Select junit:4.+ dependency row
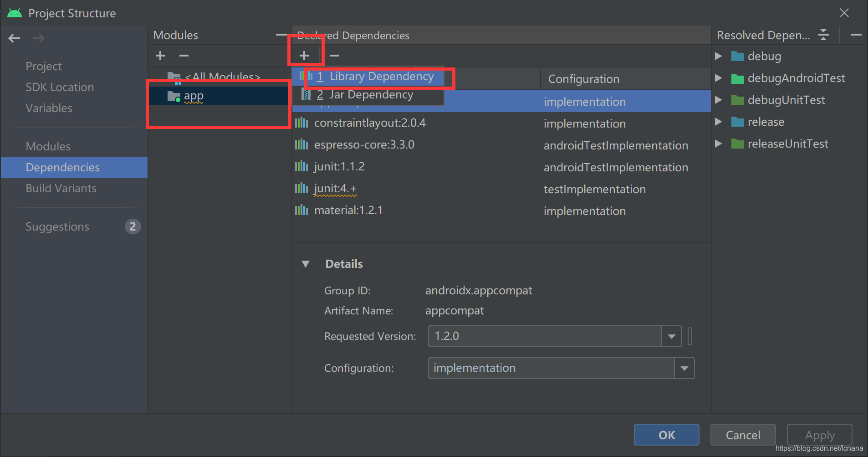The height and width of the screenshot is (457, 868). (501, 188)
